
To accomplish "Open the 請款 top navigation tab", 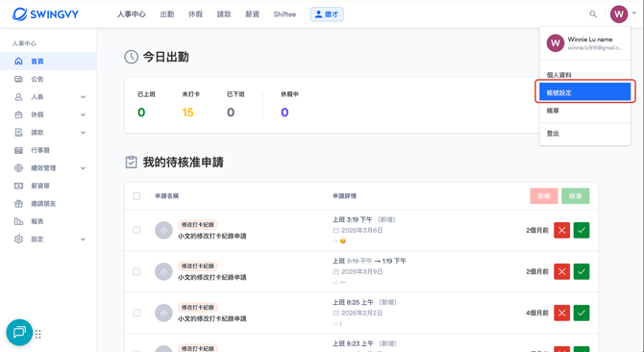I will 224,14.
